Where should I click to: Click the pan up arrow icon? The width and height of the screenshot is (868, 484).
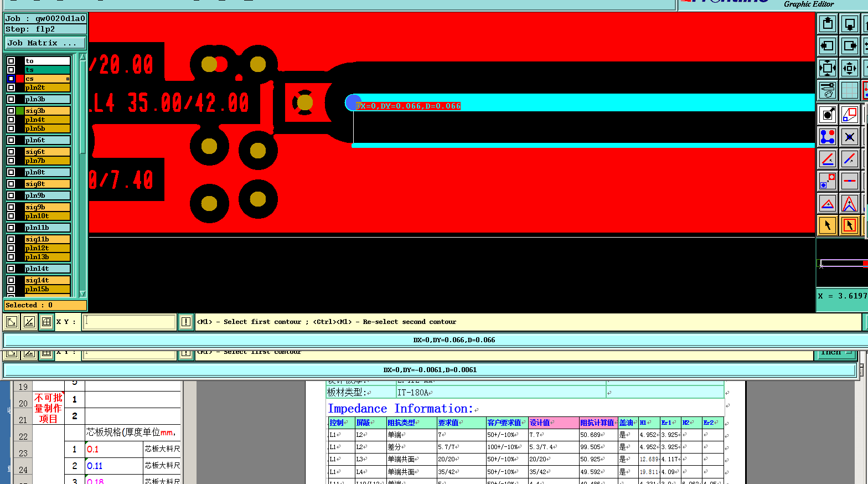tap(828, 24)
